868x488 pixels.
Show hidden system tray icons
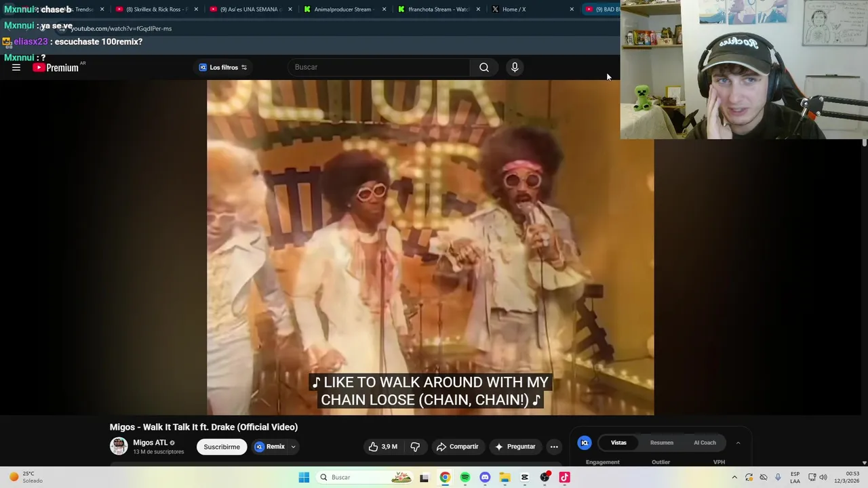point(734,477)
